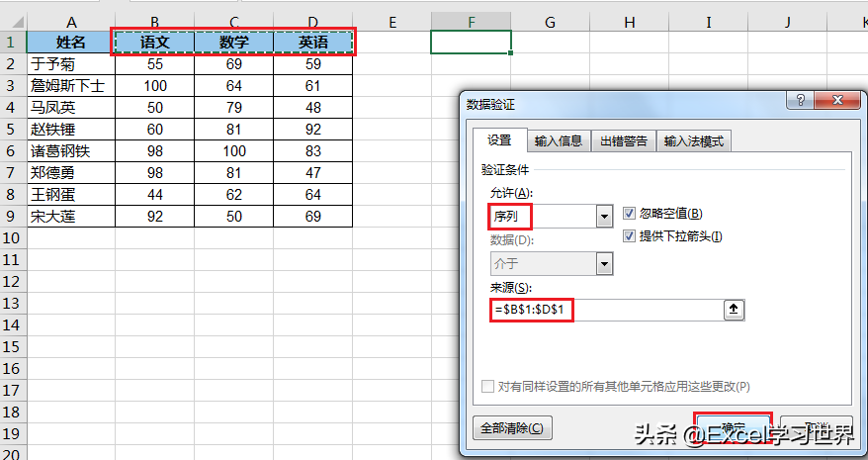Select row 1 header

click(13, 43)
